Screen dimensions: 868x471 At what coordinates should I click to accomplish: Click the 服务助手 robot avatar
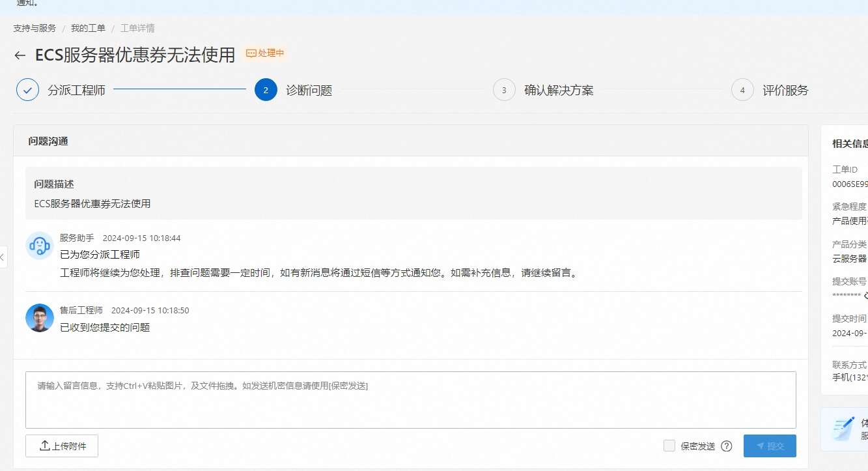(39, 246)
